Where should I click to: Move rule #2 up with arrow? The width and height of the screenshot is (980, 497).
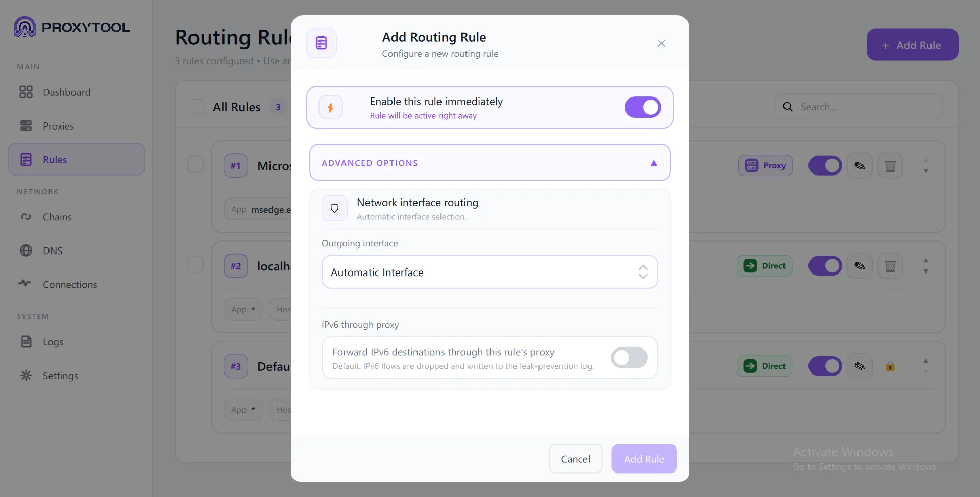click(x=926, y=260)
